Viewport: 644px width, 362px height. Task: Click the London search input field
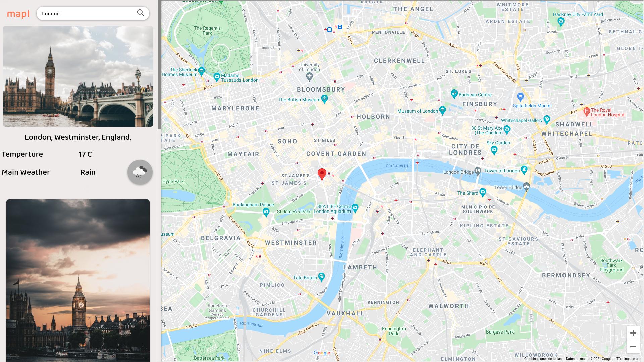pos(87,13)
